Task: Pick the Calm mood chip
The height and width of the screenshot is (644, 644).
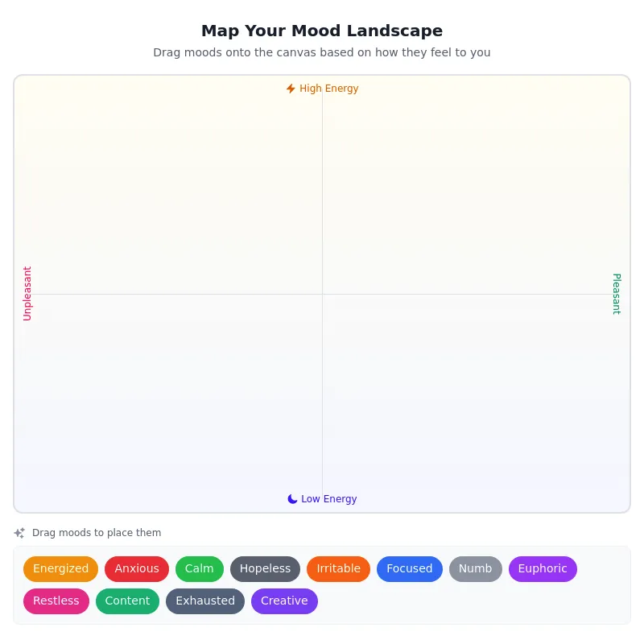Action: pyautogui.click(x=199, y=568)
